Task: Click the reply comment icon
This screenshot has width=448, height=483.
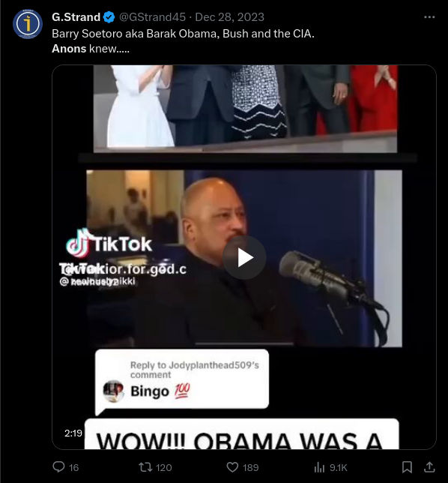Action: tap(58, 467)
